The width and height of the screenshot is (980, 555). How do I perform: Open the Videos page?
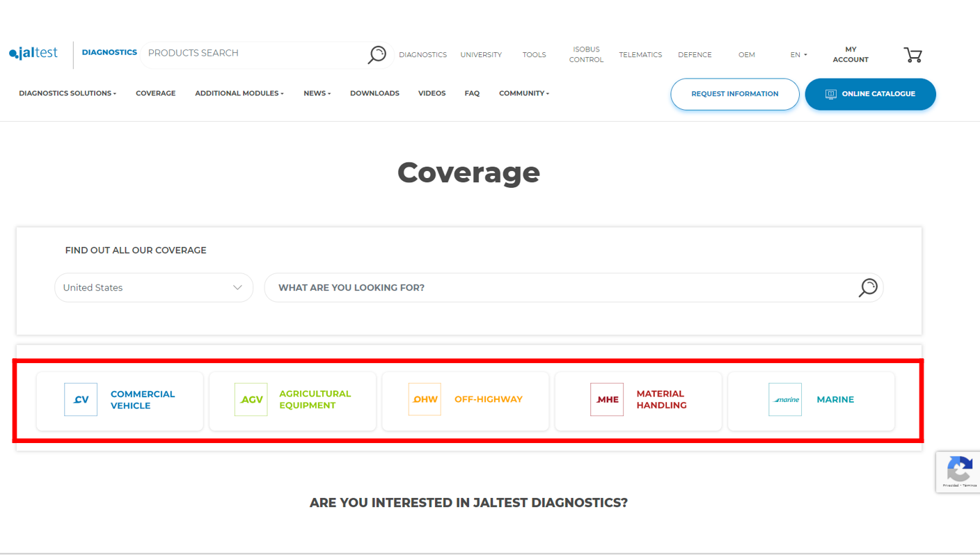coord(432,93)
